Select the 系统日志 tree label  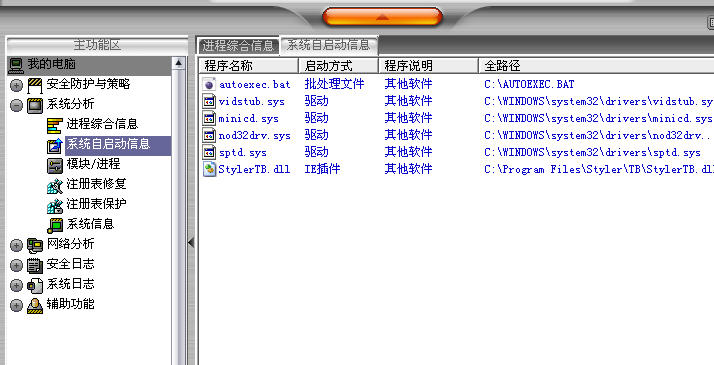[x=71, y=284]
